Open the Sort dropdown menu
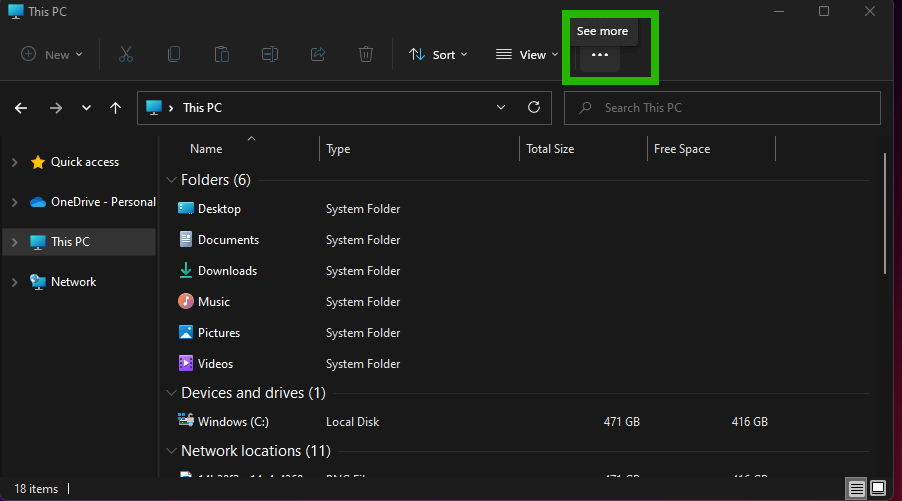Screen dimensions: 902x501 (438, 55)
